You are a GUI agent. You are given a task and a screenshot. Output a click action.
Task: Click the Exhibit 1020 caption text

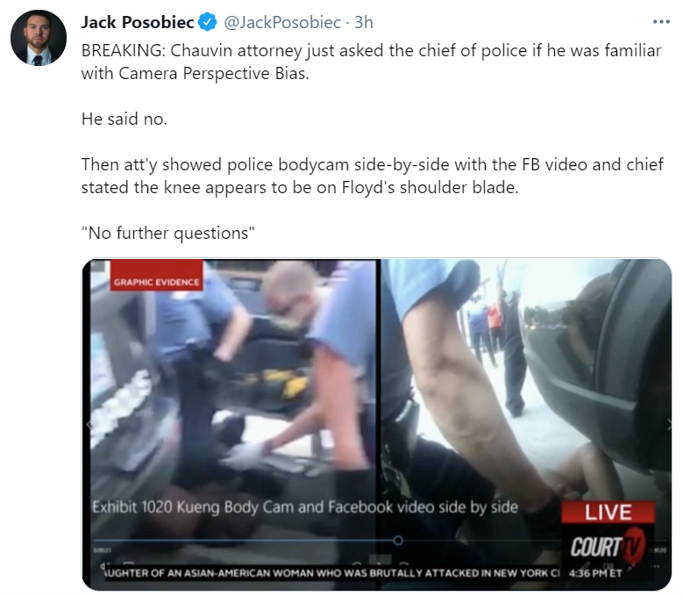[x=305, y=507]
